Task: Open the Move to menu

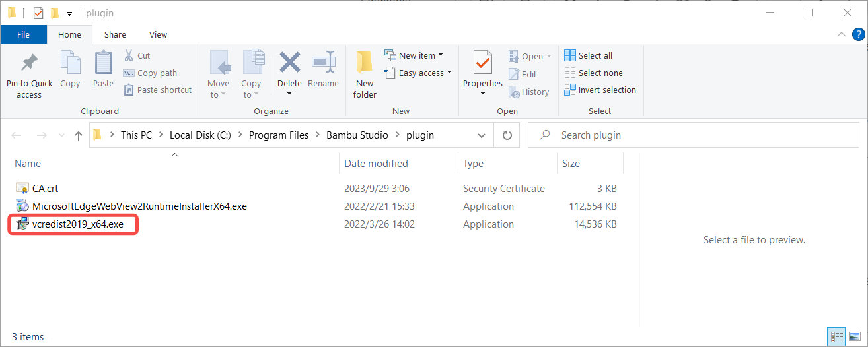Action: pyautogui.click(x=218, y=75)
